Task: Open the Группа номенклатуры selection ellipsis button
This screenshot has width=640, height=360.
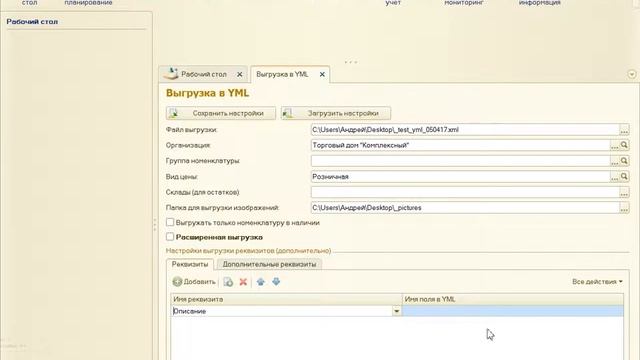Action: click(x=614, y=161)
